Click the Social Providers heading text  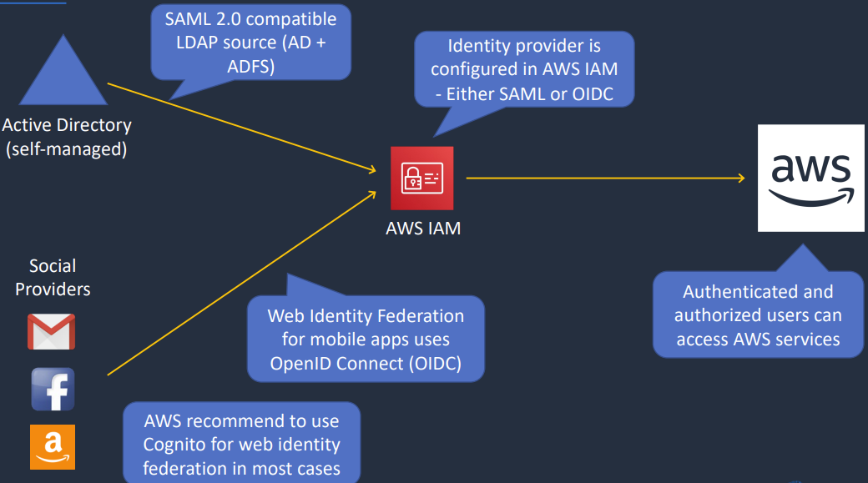tap(53, 277)
